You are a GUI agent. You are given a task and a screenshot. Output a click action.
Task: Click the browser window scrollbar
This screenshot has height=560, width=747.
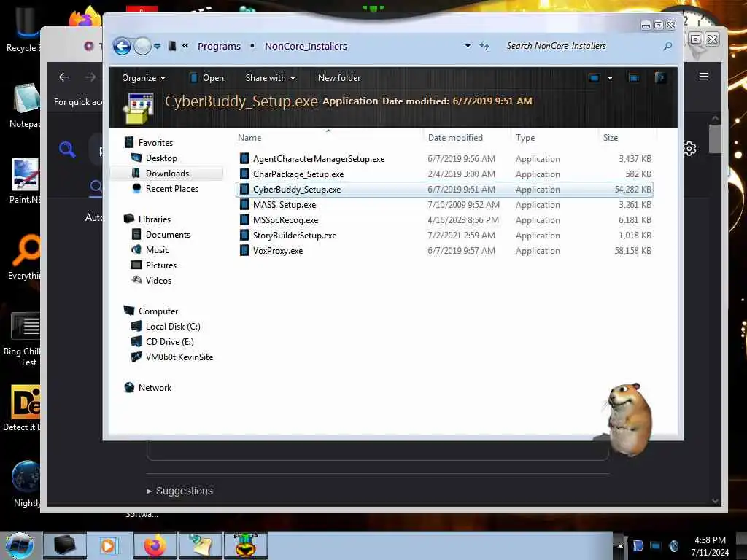pyautogui.click(x=715, y=139)
